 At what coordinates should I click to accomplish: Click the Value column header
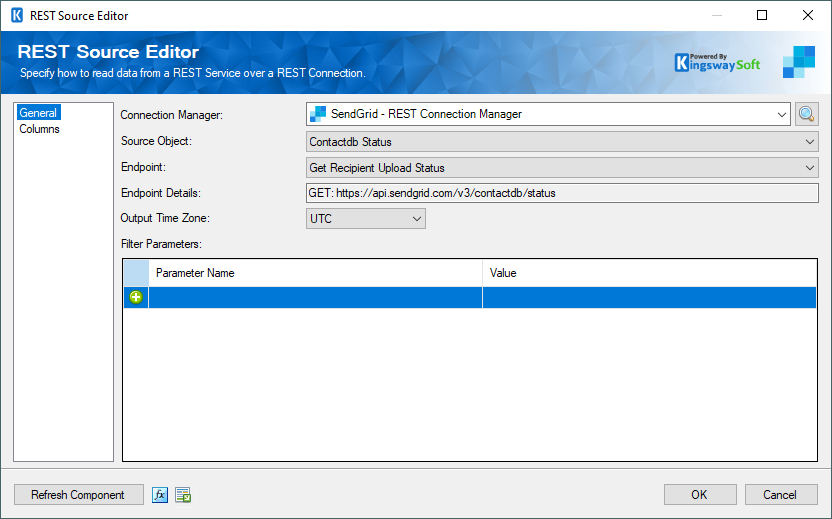click(x=649, y=273)
